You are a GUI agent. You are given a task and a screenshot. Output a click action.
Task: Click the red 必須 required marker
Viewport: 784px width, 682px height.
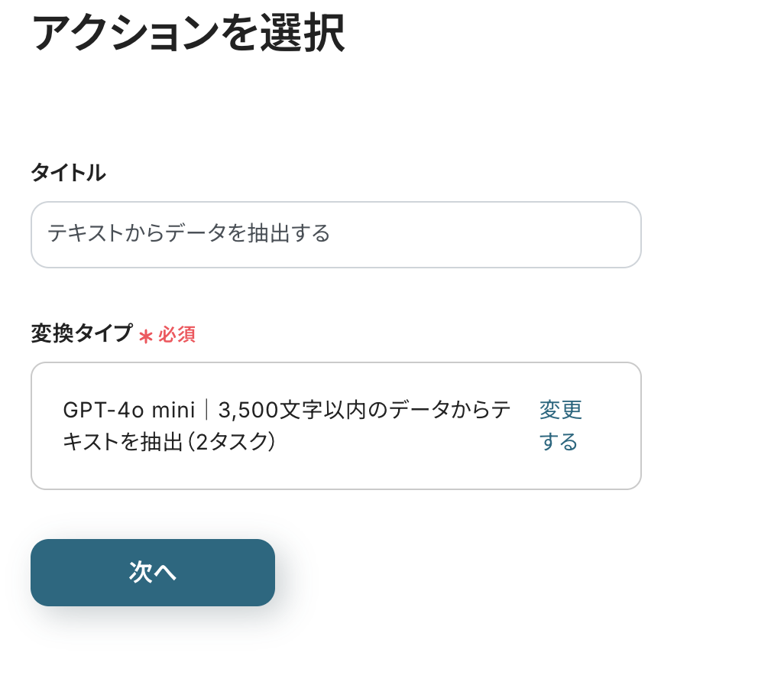[x=177, y=335]
